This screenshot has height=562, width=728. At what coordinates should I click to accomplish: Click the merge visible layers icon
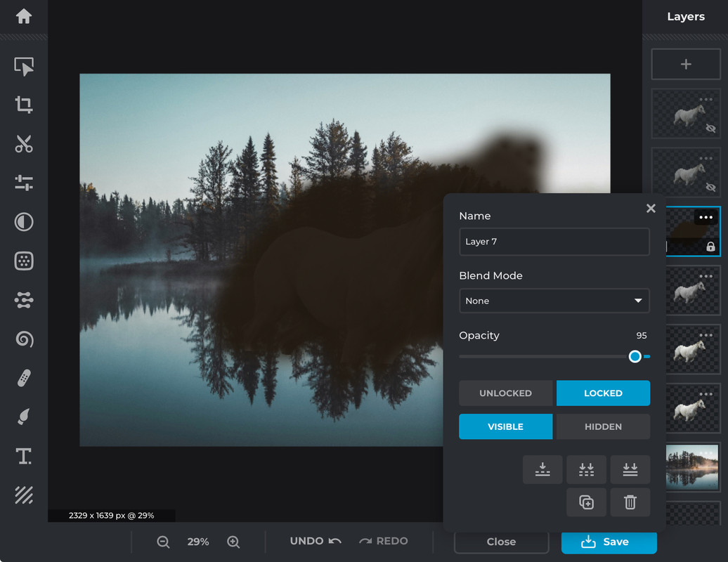coord(586,469)
